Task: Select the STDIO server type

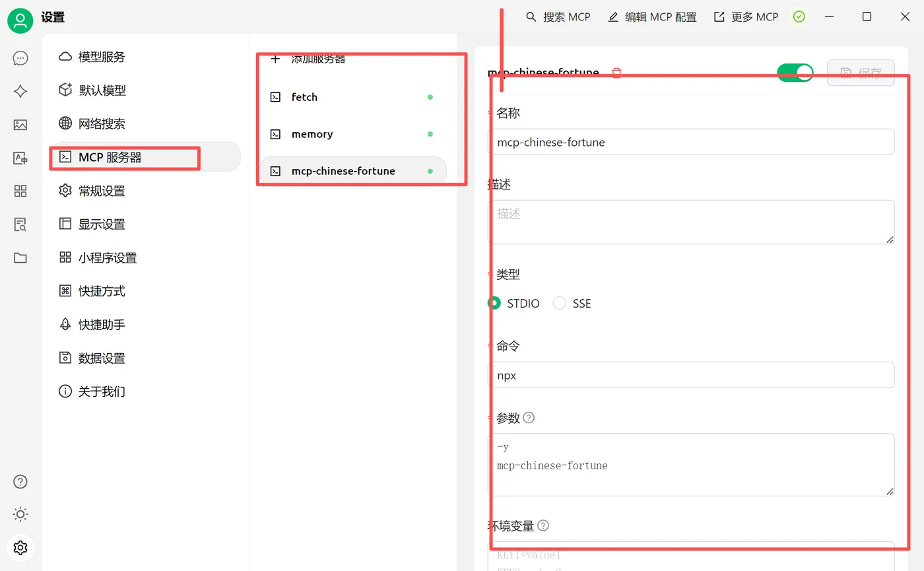Action: click(493, 303)
